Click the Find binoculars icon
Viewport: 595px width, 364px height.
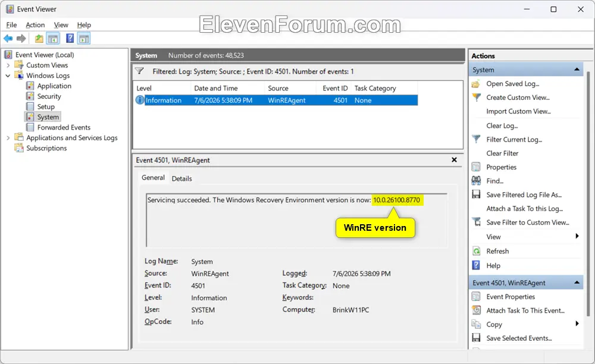476,180
